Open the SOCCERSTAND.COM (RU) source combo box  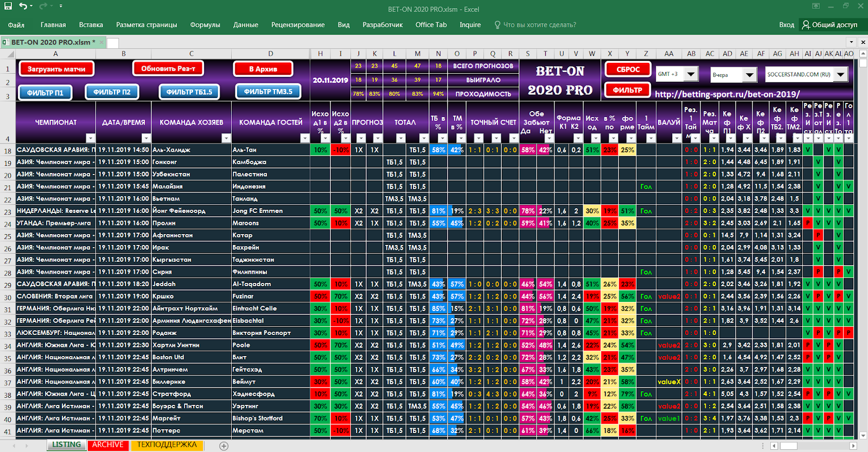coord(840,74)
